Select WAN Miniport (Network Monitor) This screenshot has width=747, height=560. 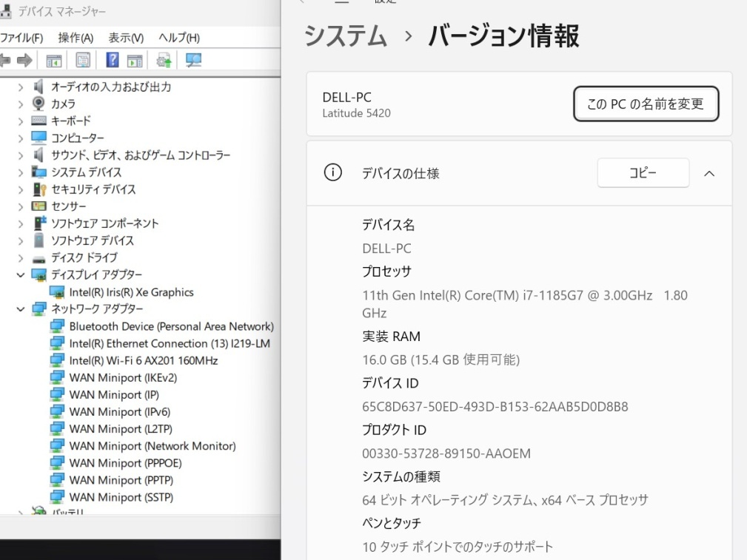tap(153, 447)
